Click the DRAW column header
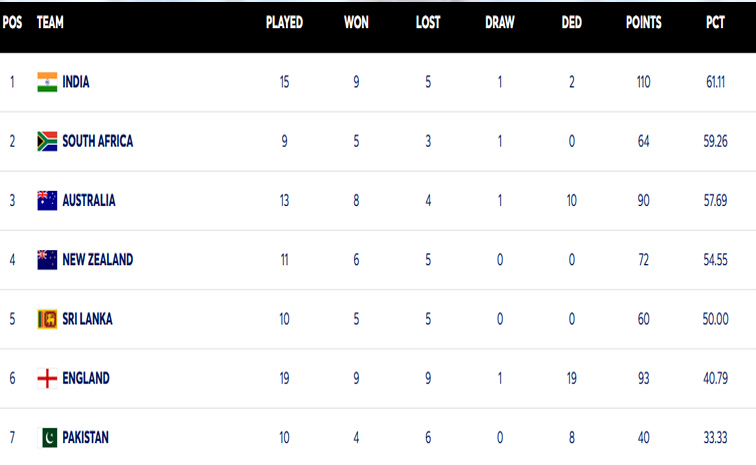This screenshot has width=756, height=465. coord(500,23)
